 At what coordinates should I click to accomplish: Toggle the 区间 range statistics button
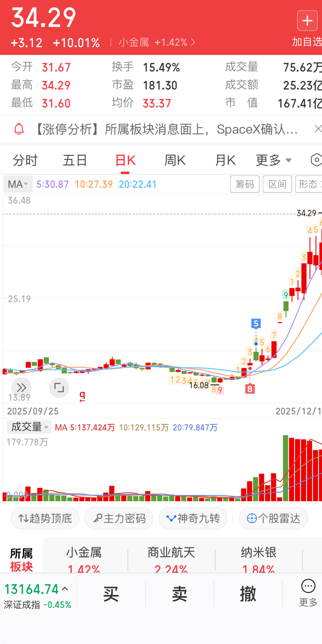[x=277, y=184]
